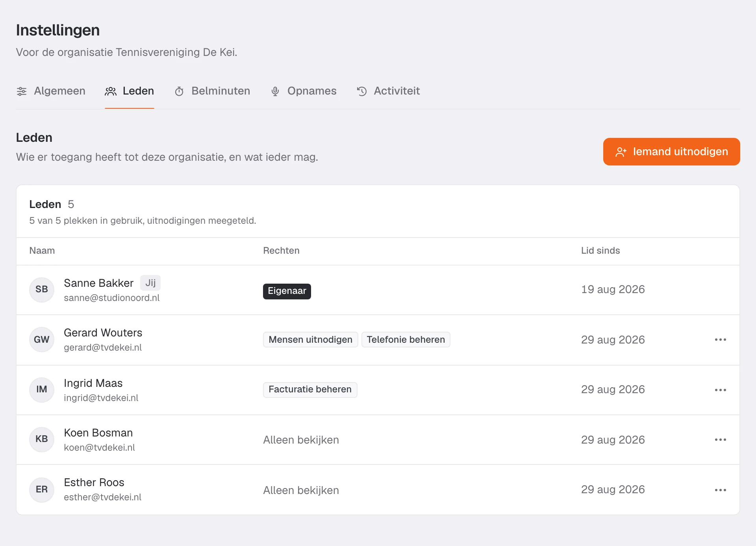Click the Jij label next to Sanne Bakker

tap(150, 283)
